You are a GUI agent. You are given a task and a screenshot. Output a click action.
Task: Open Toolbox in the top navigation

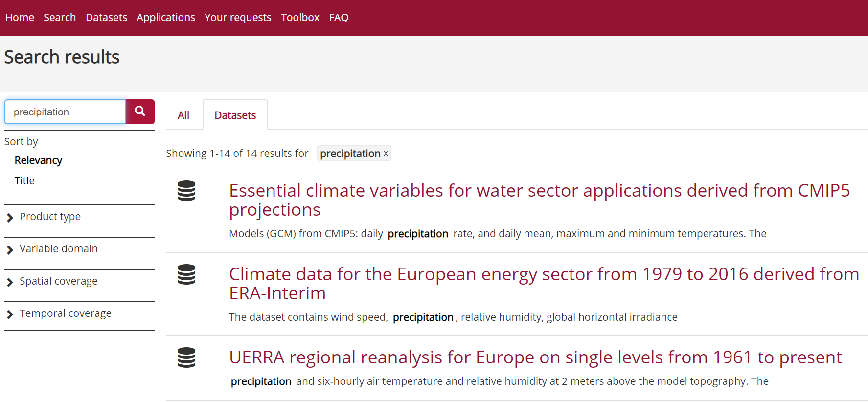click(300, 18)
